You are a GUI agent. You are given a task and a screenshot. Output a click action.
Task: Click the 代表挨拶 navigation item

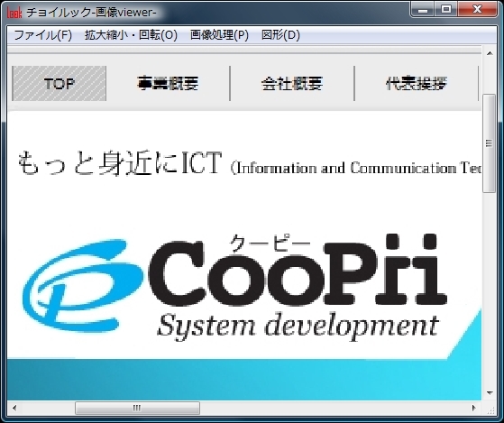(x=417, y=84)
